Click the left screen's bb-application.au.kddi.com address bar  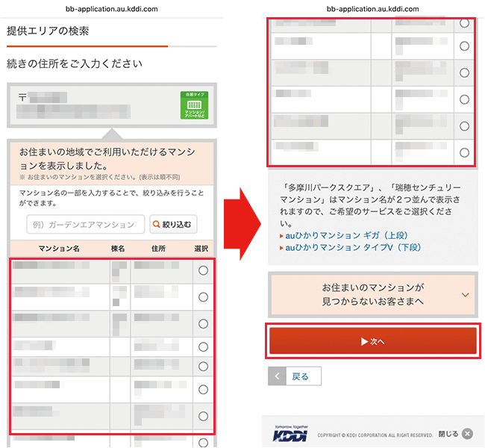[112, 8]
